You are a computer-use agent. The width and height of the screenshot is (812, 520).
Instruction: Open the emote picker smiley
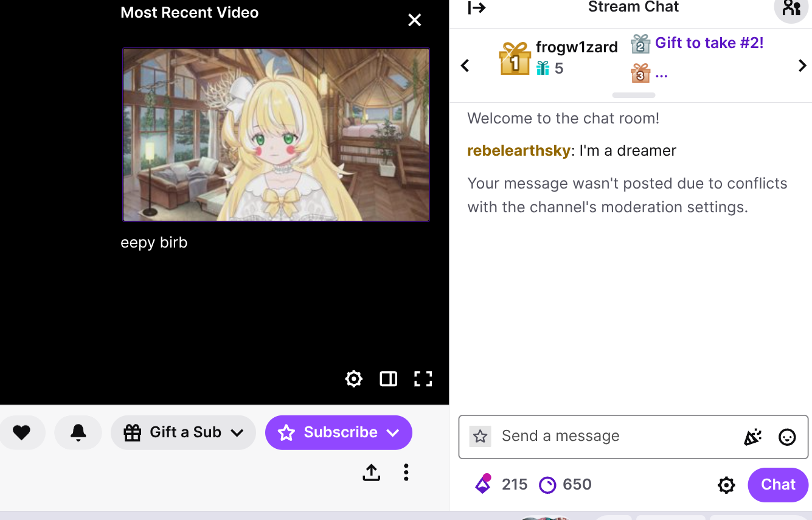(x=787, y=437)
